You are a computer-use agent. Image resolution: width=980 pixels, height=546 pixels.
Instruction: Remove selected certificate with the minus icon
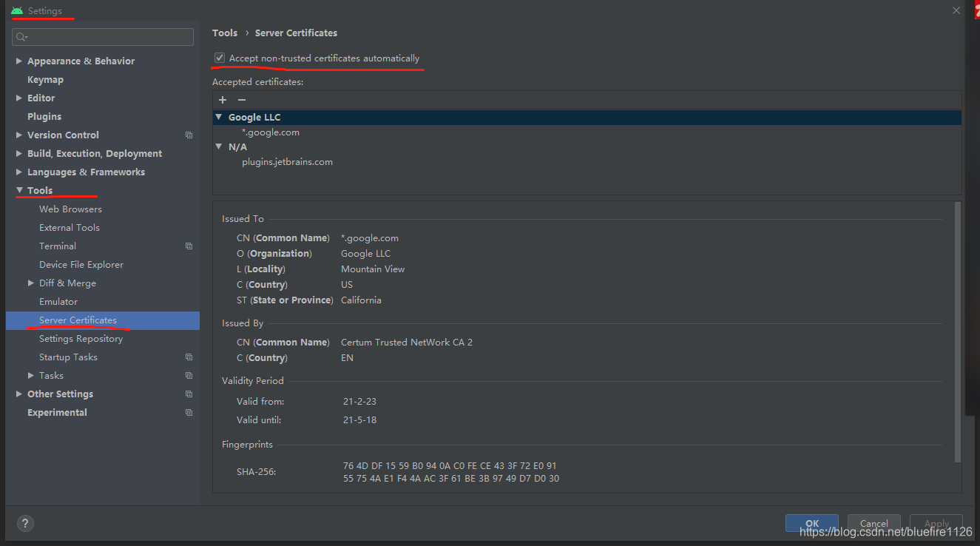click(x=241, y=100)
